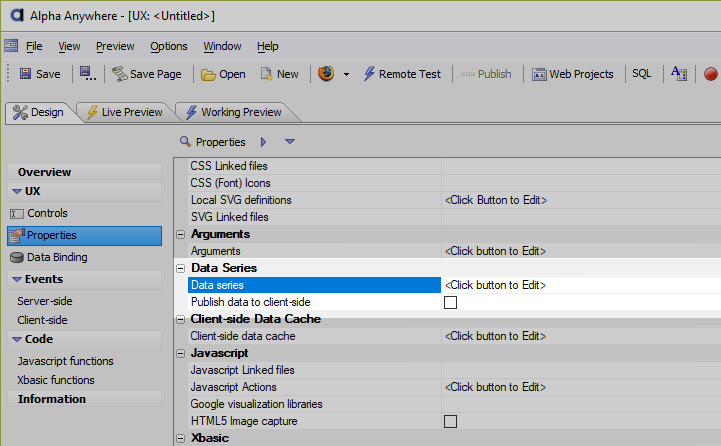Collapse the Javascript property group
Viewport: 721px width, 446px height.
181,354
